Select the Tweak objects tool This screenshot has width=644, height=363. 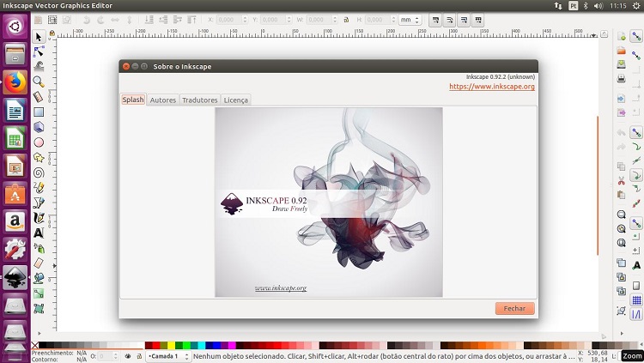coord(39,67)
